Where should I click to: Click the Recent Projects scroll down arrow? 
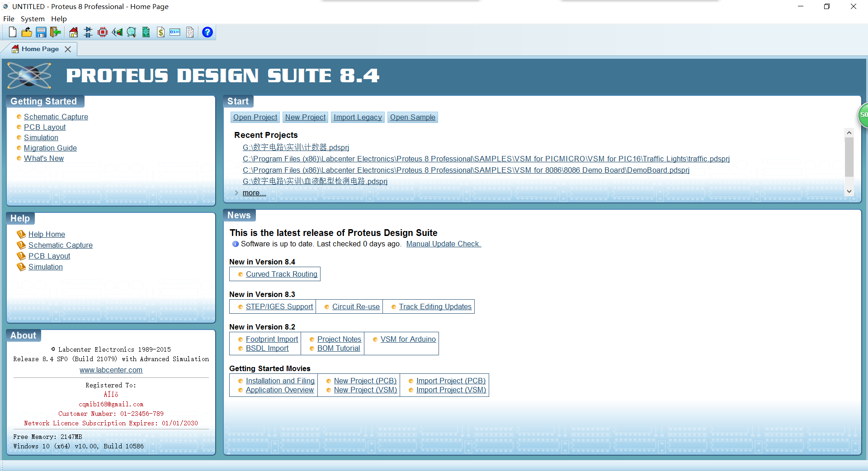click(849, 192)
